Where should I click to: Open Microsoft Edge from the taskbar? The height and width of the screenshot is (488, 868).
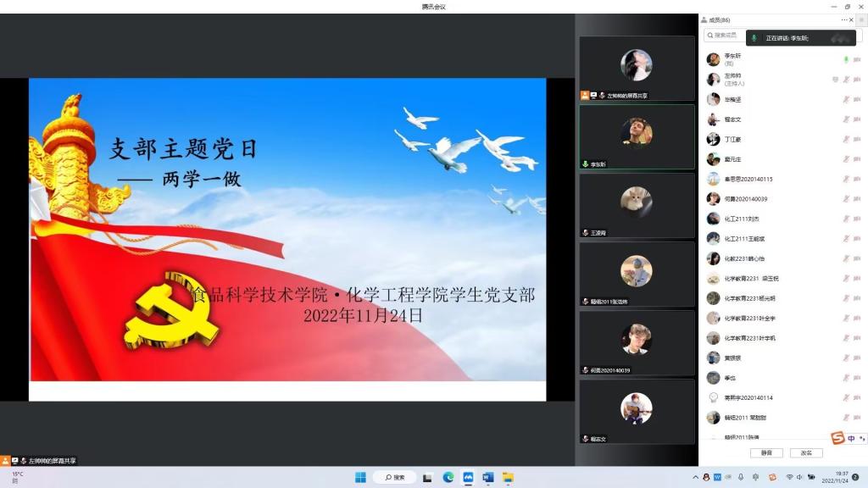point(448,477)
